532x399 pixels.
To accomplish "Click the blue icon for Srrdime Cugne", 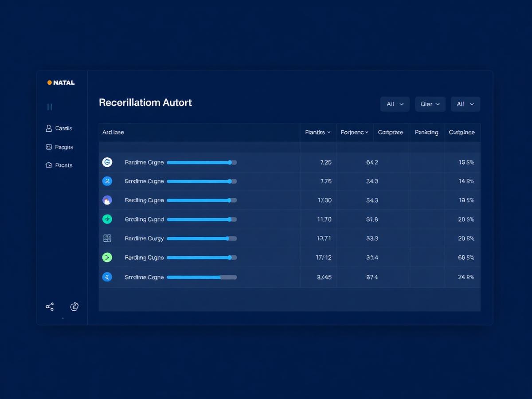I will pos(107,277).
